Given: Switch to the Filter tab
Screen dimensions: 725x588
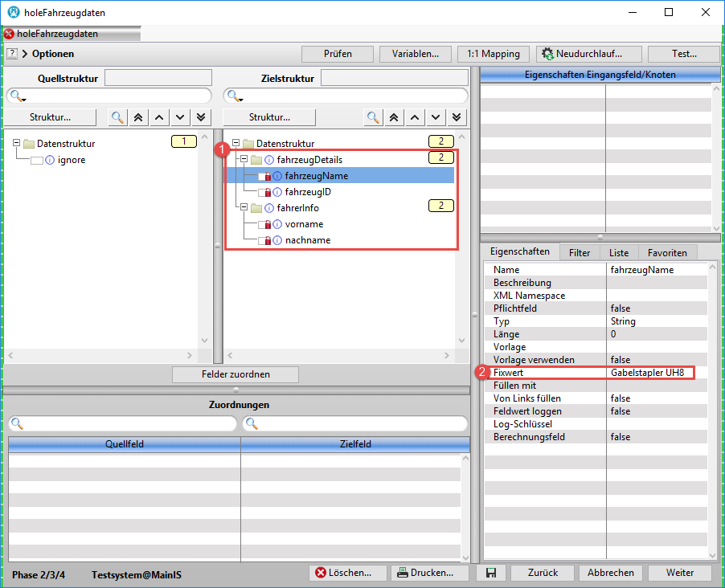Looking at the screenshot, I should click(579, 252).
